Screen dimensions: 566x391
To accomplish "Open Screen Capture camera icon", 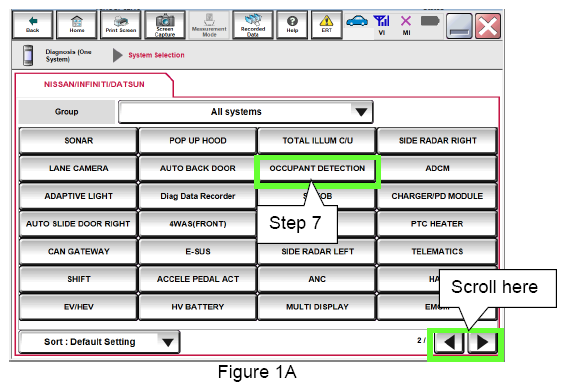I will [x=165, y=25].
